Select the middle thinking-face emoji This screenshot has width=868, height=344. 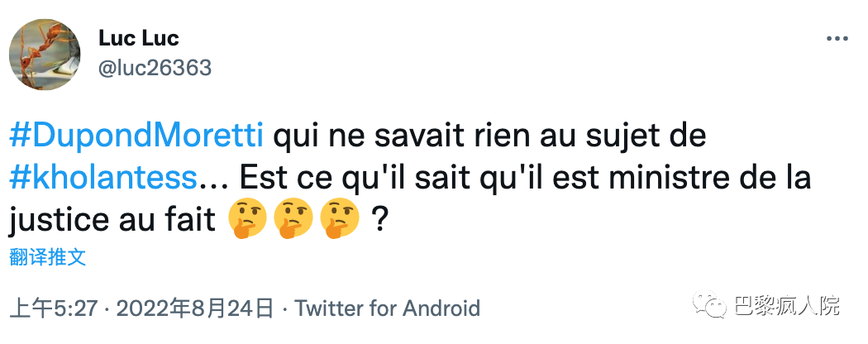pyautogui.click(x=293, y=221)
